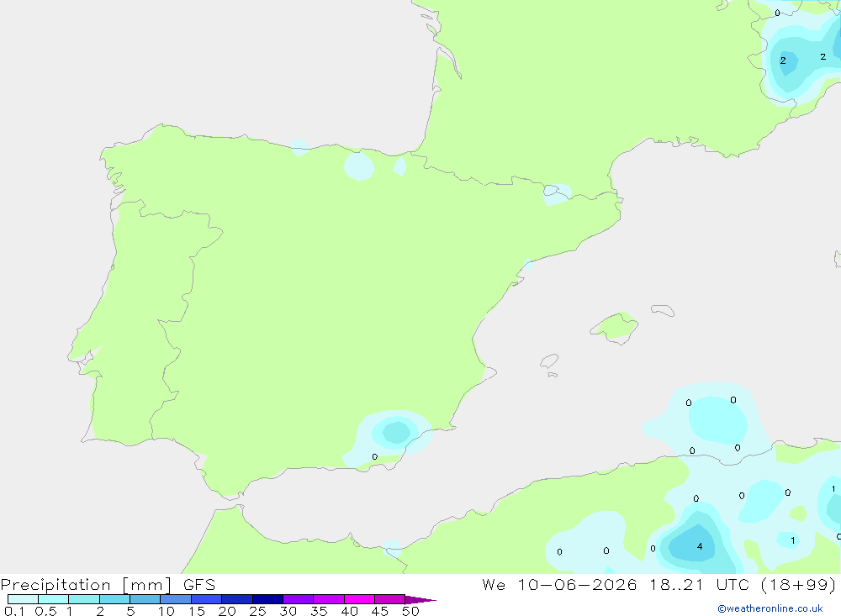Click the 0.1–0.5 mm pale cyan legend swatch

point(23,599)
